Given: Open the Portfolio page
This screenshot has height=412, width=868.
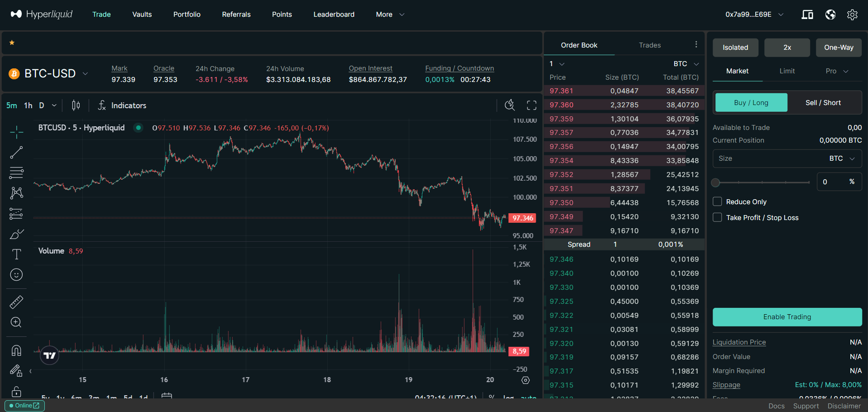Looking at the screenshot, I should tap(187, 14).
